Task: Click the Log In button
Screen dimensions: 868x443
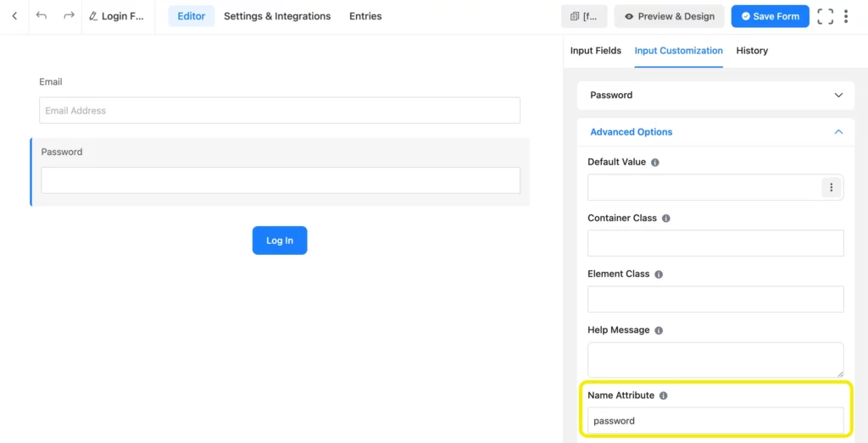Action: (x=280, y=241)
